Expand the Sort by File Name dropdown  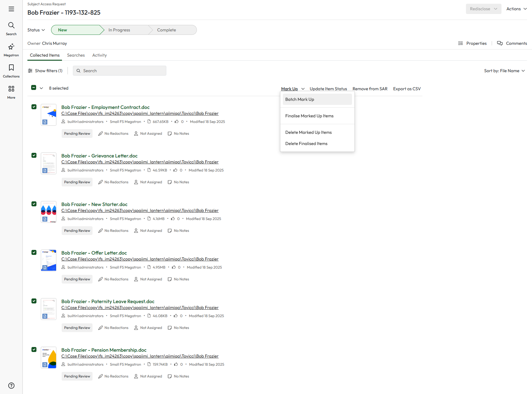coord(504,71)
